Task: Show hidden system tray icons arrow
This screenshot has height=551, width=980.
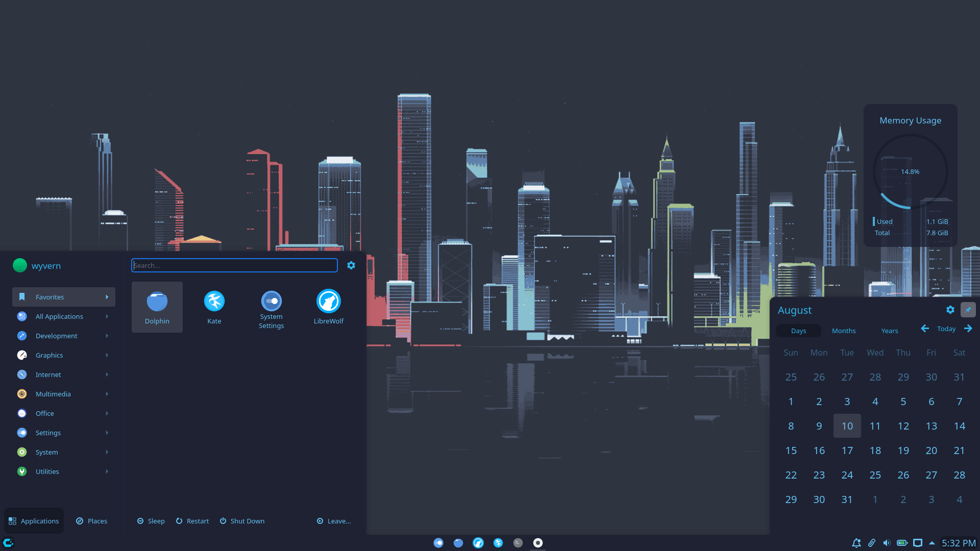Action: [932, 543]
